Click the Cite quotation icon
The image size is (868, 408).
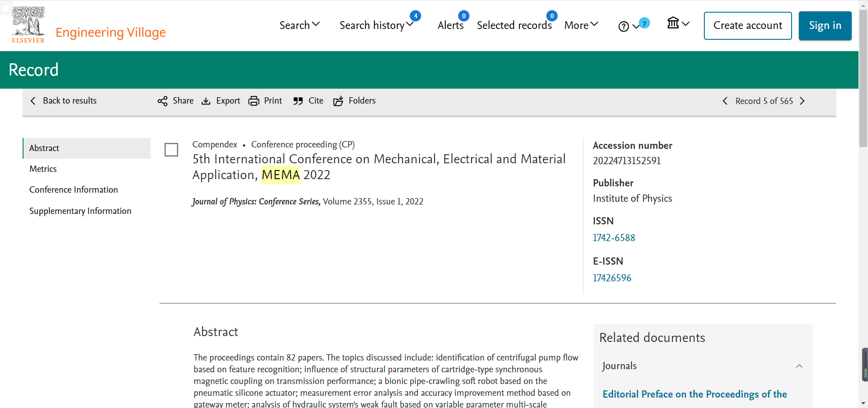pyautogui.click(x=298, y=101)
